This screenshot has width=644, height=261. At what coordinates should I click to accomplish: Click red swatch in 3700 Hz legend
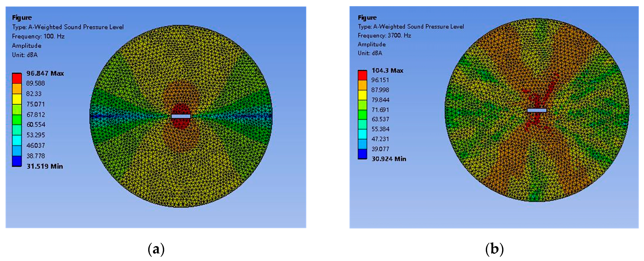(x=362, y=75)
